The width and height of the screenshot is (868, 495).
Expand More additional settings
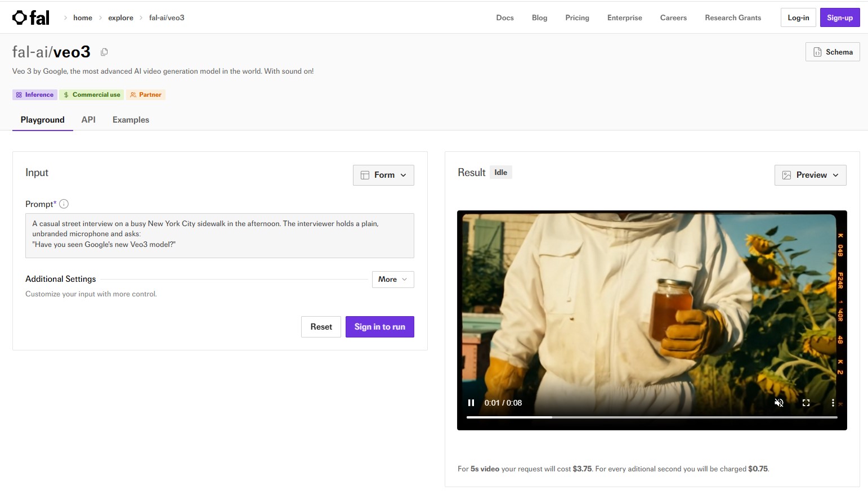pyautogui.click(x=393, y=280)
